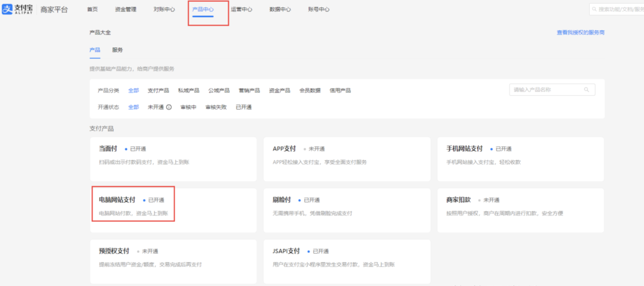This screenshot has height=286, width=644.
Task: Click the magnifier icon in top search box
Action: coord(594,9)
